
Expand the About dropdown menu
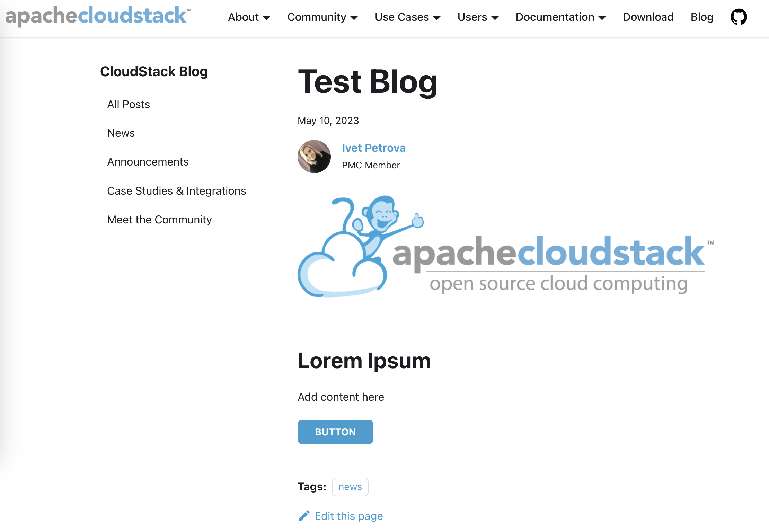(x=249, y=17)
